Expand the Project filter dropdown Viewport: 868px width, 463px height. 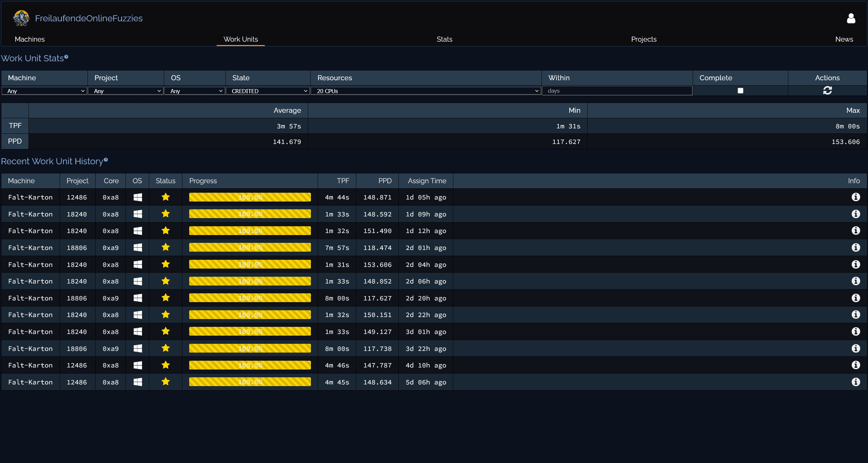click(x=126, y=91)
